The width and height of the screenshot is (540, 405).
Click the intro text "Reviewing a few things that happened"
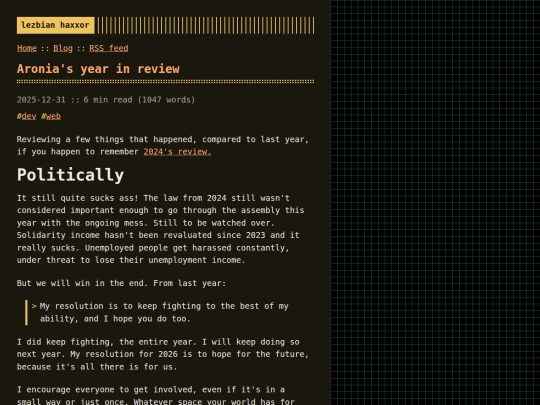pyautogui.click(x=105, y=139)
